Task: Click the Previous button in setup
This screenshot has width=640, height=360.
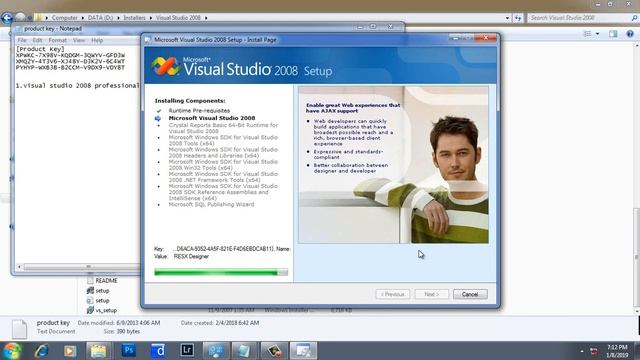Action: (393, 294)
